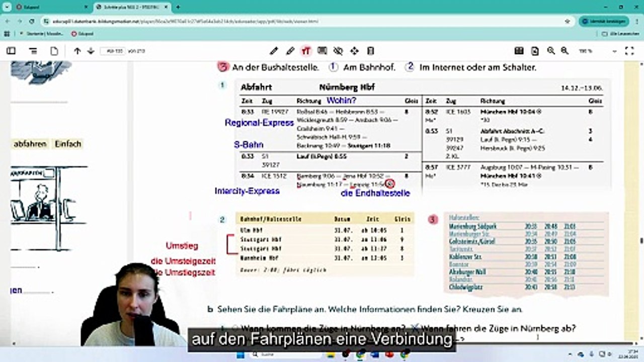The height and width of the screenshot is (362, 644).
Task: Click the taskbar clock and date
Action: (x=629, y=355)
